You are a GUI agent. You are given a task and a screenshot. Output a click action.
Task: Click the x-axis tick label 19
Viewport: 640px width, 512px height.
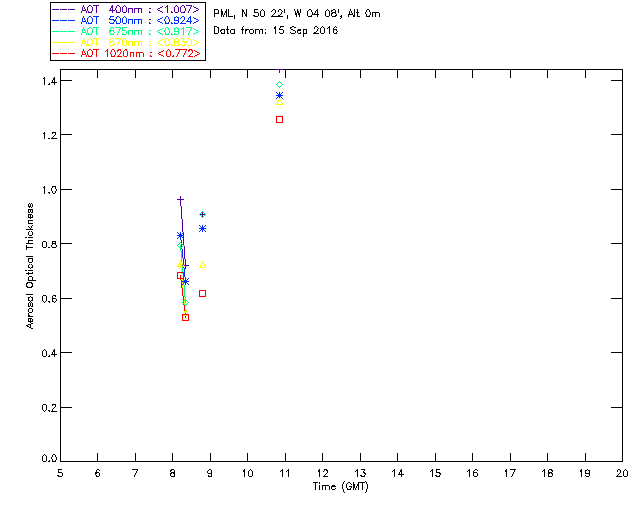coord(585,473)
